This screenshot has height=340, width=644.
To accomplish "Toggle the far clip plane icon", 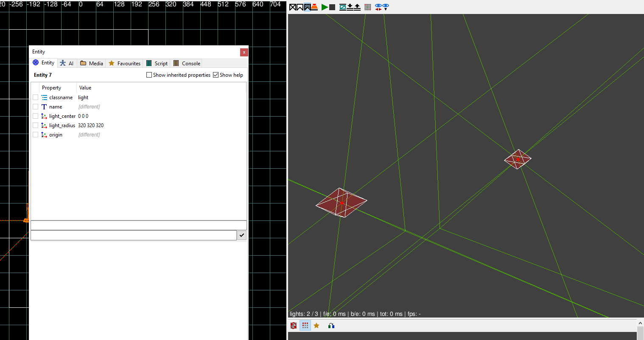I will 343,7.
